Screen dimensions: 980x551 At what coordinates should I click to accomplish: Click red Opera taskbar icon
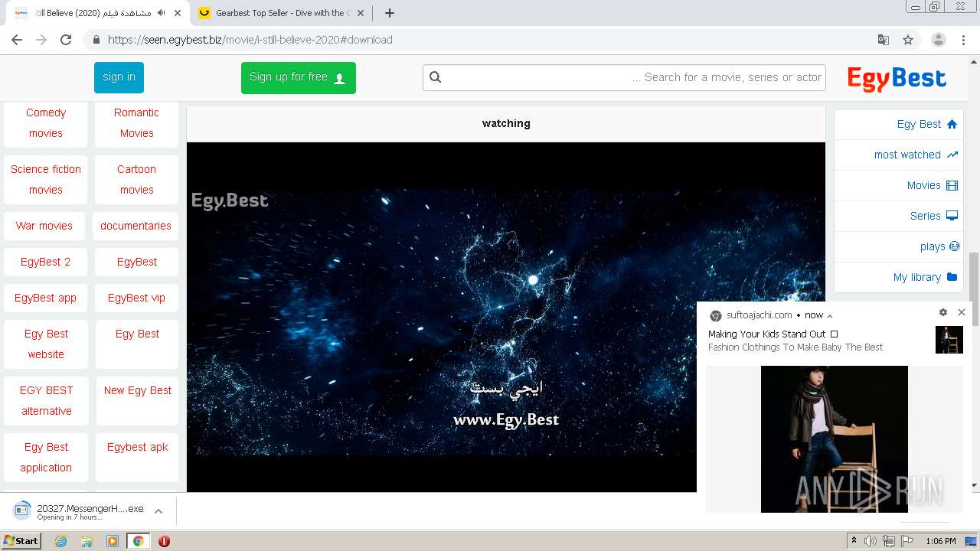164,541
